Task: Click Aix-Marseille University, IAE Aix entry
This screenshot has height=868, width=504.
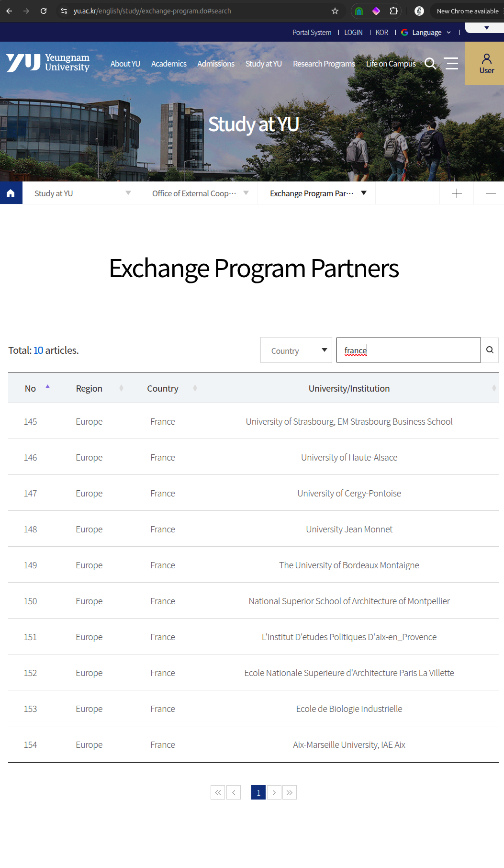Action: tap(349, 744)
